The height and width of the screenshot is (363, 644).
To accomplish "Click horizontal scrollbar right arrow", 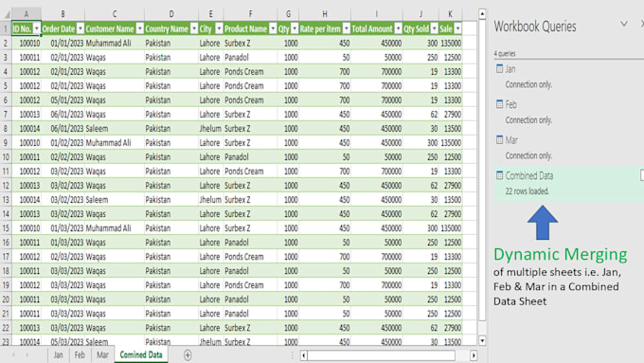I will click(474, 355).
